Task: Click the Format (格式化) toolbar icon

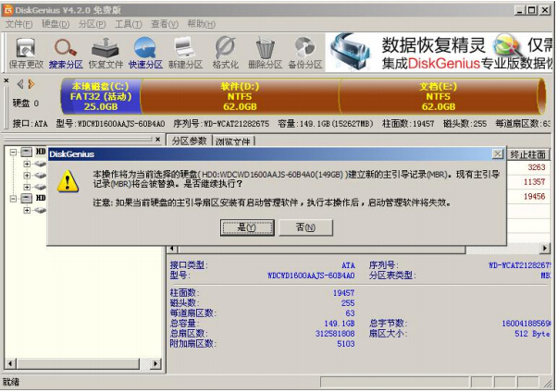Action: (x=225, y=54)
